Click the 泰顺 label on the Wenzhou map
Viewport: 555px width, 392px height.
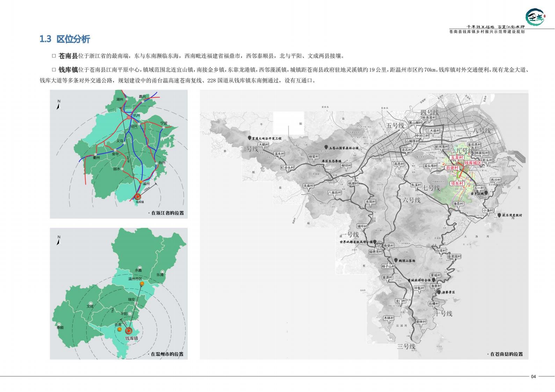click(x=60, y=328)
